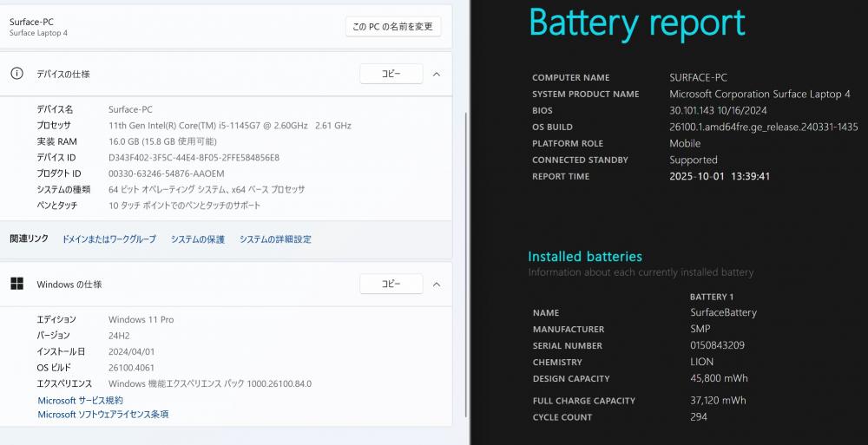Copy Windows specifications with コピー button
Screen dimensions: 868x445
[391, 284]
